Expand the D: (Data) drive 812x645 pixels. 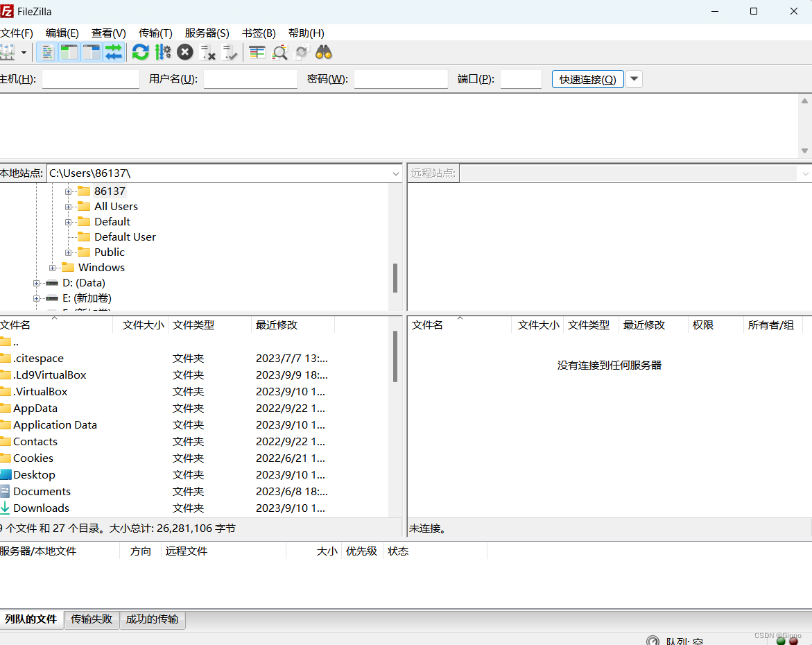click(x=36, y=284)
